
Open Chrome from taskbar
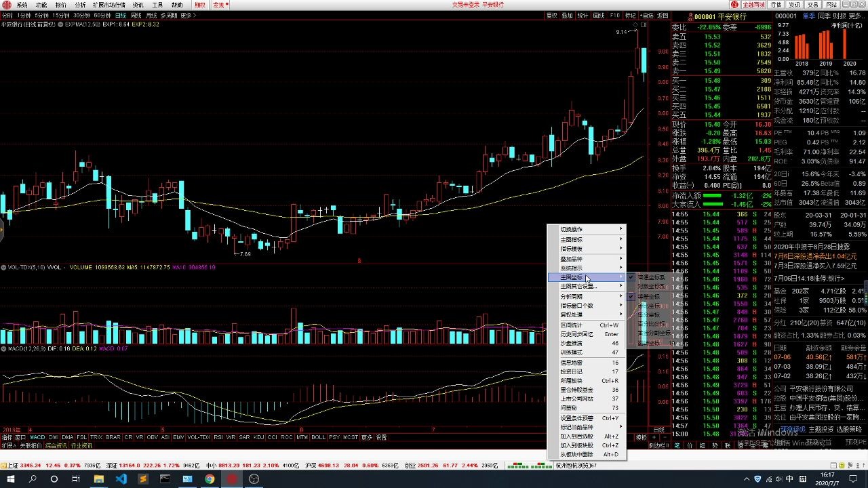click(x=210, y=479)
